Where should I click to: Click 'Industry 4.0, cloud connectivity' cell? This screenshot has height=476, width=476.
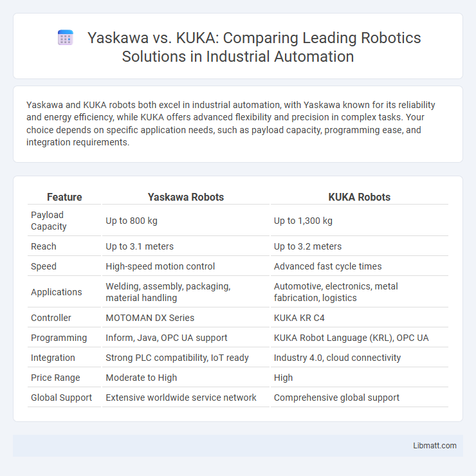[x=360, y=358]
